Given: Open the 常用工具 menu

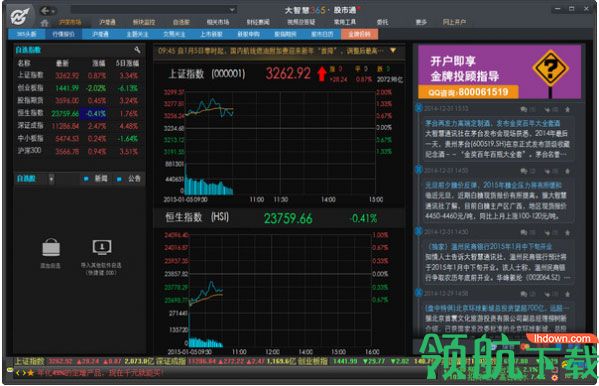Looking at the screenshot, I should (345, 22).
